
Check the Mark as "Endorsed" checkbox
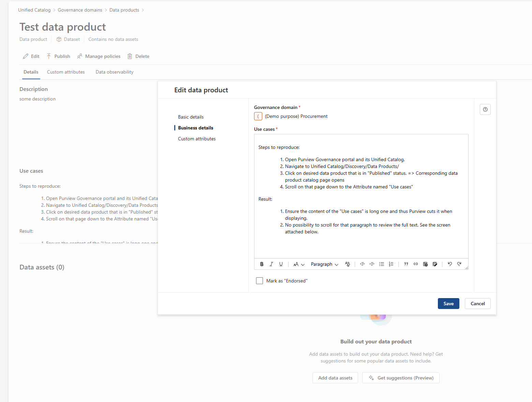tap(260, 281)
